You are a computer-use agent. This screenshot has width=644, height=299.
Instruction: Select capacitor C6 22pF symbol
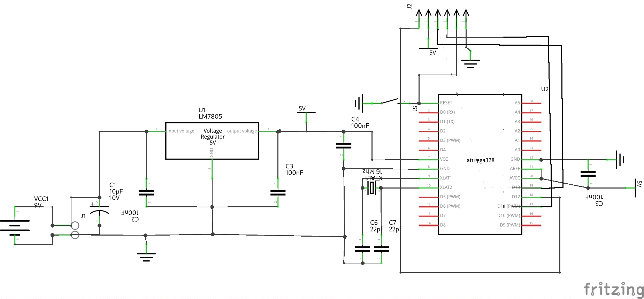(x=362, y=249)
